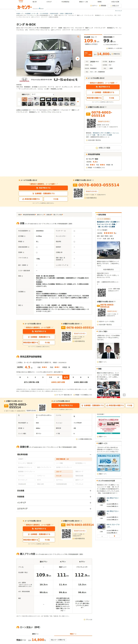Click プランとは link below plan table

coord(88,620)
